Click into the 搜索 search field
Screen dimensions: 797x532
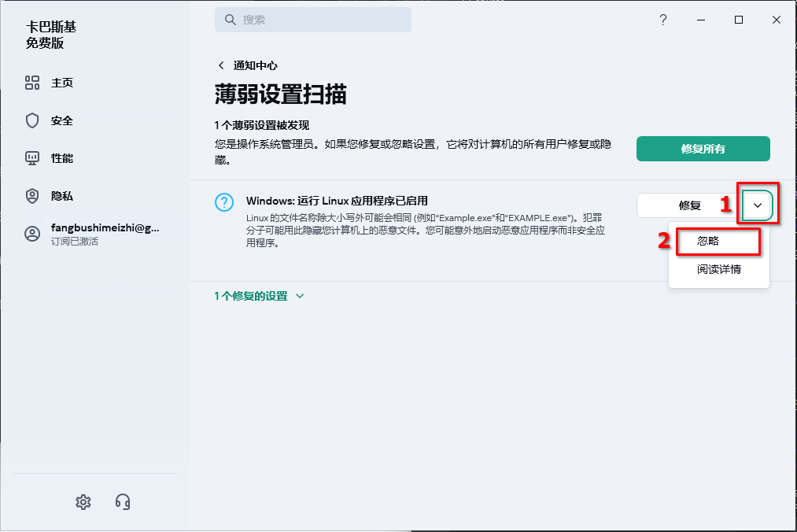coord(323,20)
